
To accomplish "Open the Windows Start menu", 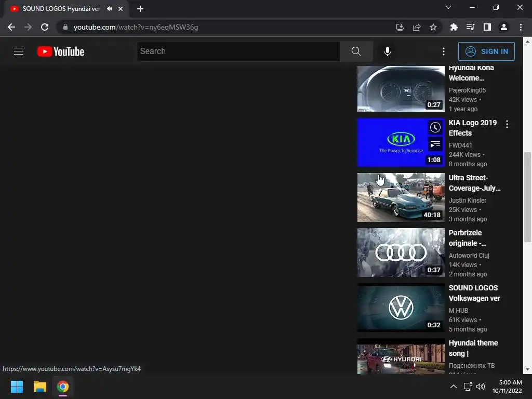I will (17, 387).
